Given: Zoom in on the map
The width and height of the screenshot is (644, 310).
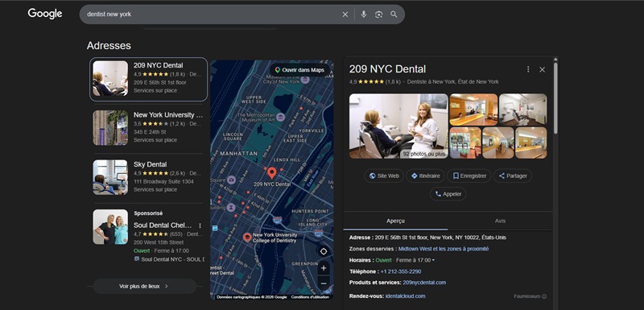Looking at the screenshot, I should [324, 268].
